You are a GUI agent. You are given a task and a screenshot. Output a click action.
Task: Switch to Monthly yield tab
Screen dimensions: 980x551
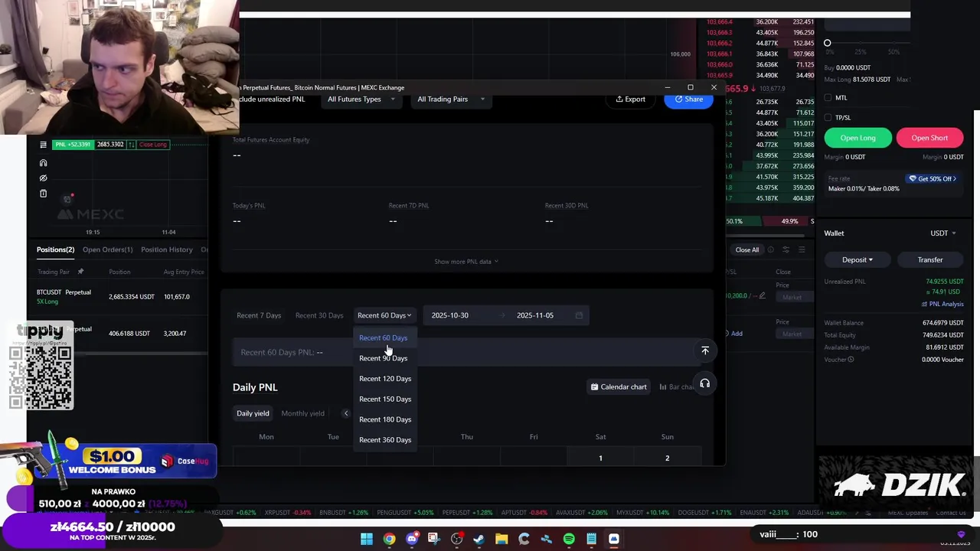[x=302, y=413]
